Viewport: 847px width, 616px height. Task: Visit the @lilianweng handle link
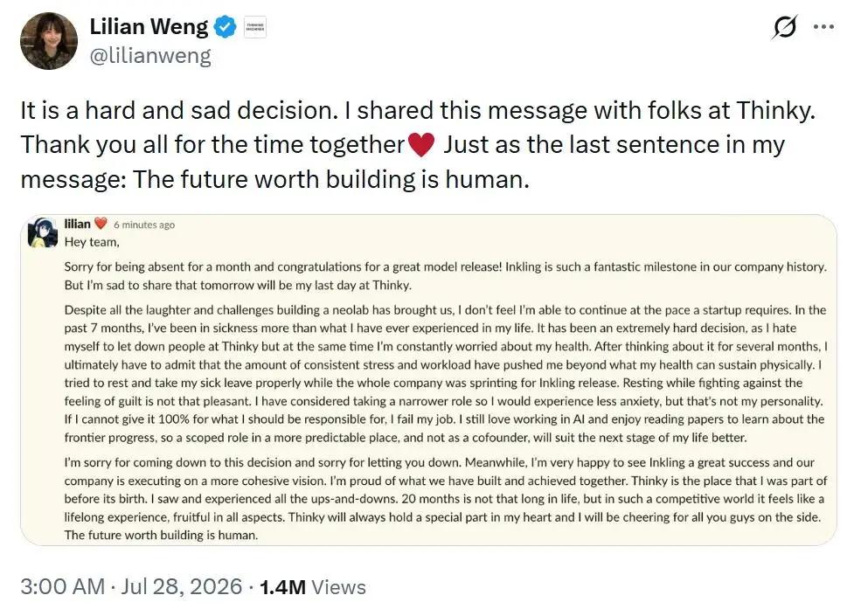(150, 56)
